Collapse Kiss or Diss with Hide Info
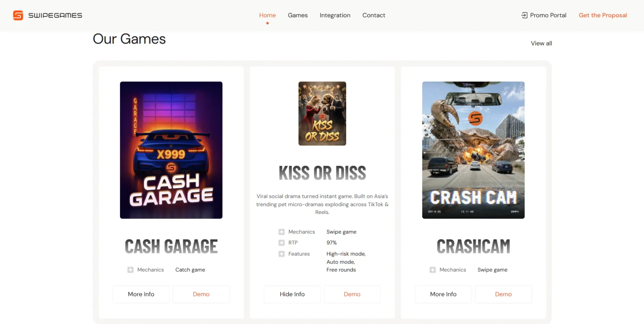This screenshot has height=324, width=644. (x=292, y=294)
